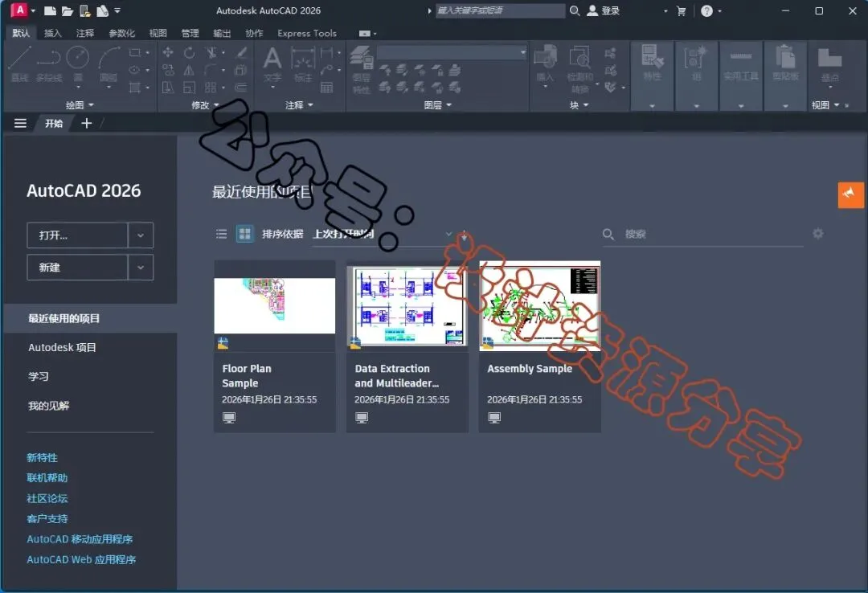This screenshot has height=593, width=868.
Task: Open the layer name dropdown in Layers panel
Action: click(x=452, y=52)
